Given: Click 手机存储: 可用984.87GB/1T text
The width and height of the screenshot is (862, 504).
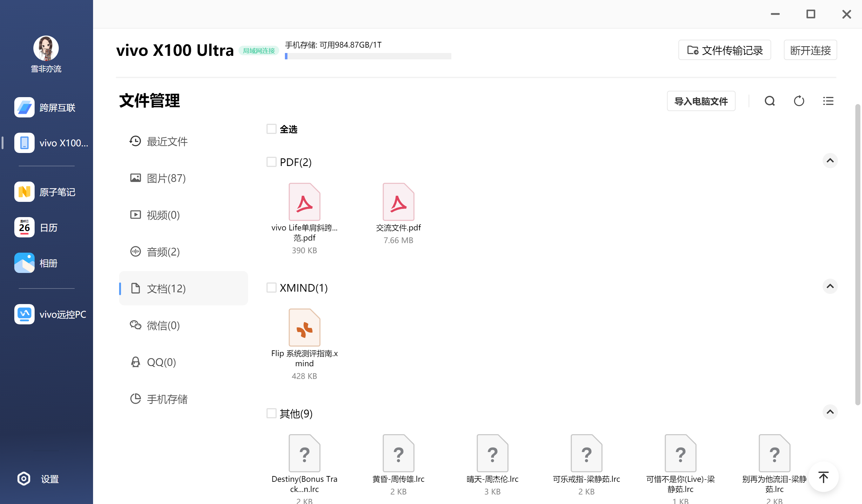Looking at the screenshot, I should click(x=333, y=45).
